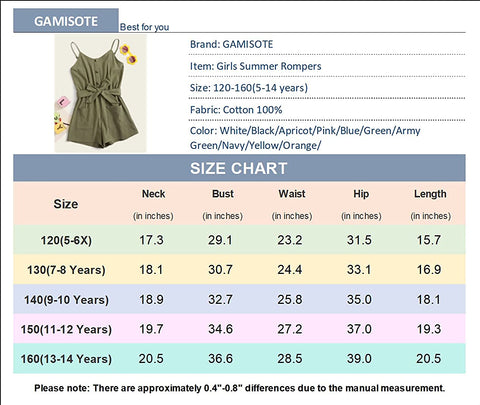Viewport: 480px width, 405px height.
Task: Select the 140(9-10 Years) row label
Action: click(x=66, y=300)
